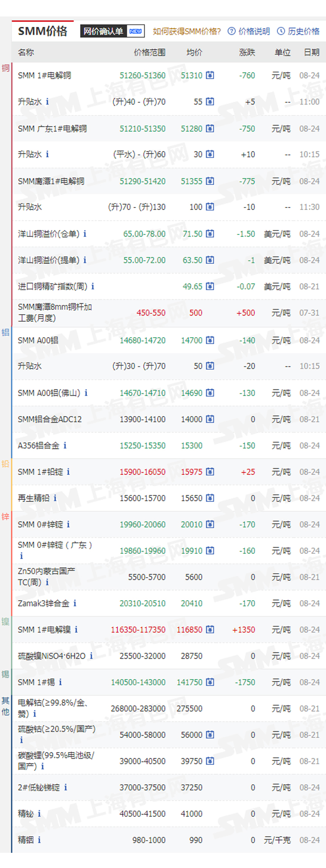This screenshot has height=868, width=326.
Task: Click the SMM 广东1#电解铜 product name
Action: 52,128
